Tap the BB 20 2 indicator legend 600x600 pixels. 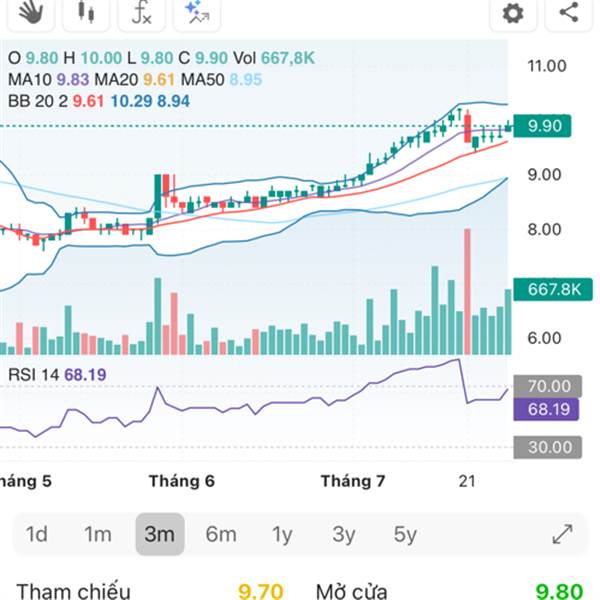(x=99, y=101)
